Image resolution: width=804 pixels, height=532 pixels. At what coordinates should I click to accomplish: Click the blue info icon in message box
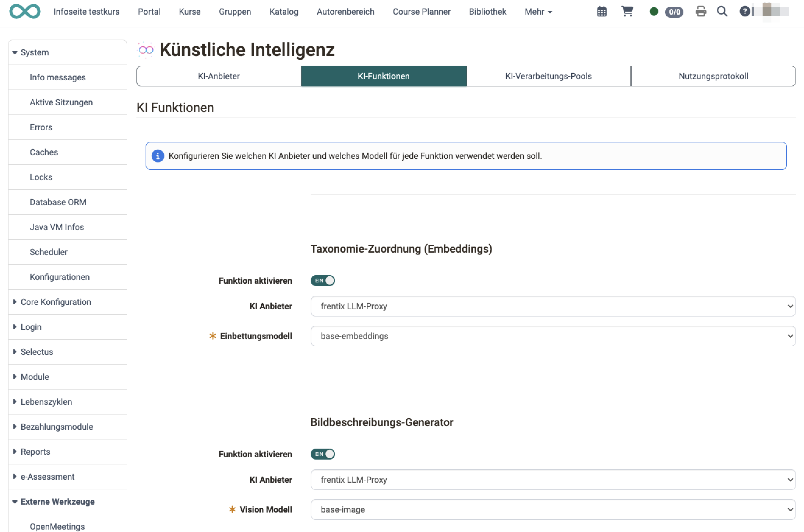coord(157,156)
